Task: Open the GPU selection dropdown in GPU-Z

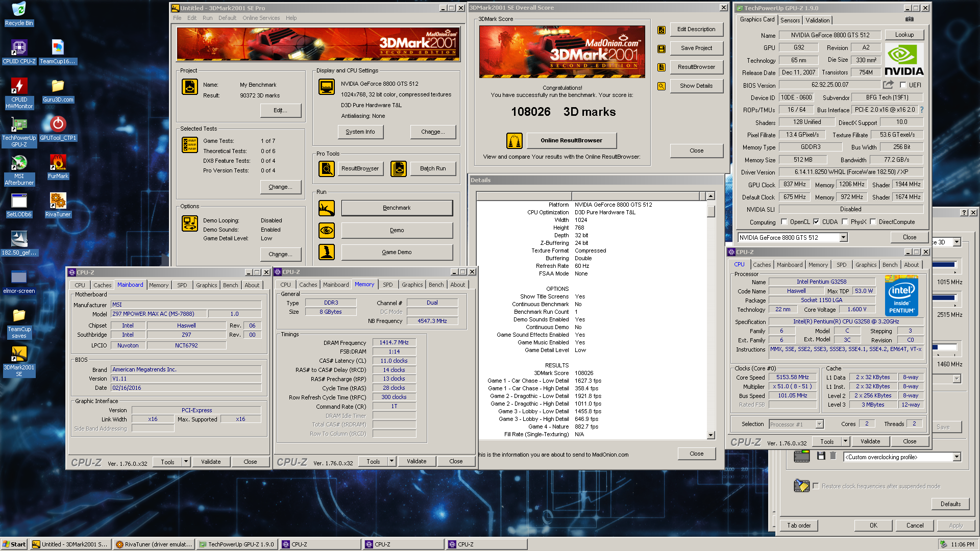Action: [x=843, y=237]
